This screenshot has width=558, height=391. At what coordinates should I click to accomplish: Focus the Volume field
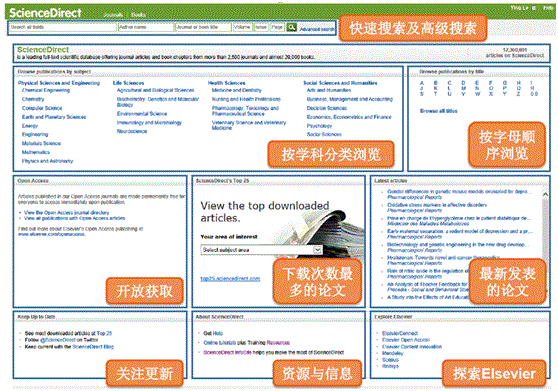pyautogui.click(x=242, y=27)
